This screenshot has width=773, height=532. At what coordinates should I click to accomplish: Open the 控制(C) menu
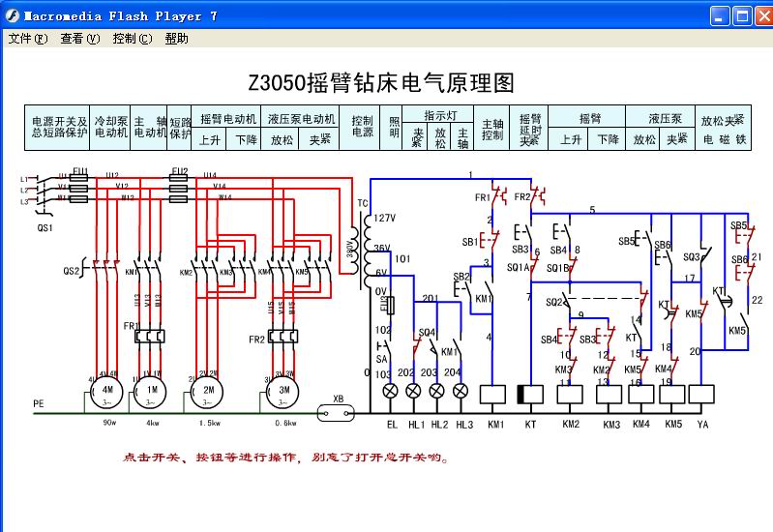132,39
